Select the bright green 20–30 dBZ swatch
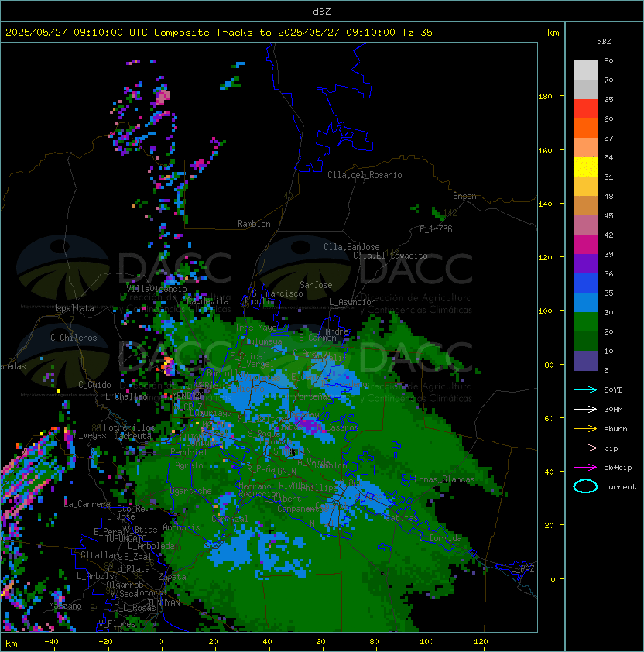This screenshot has height=652, width=644. (585, 322)
